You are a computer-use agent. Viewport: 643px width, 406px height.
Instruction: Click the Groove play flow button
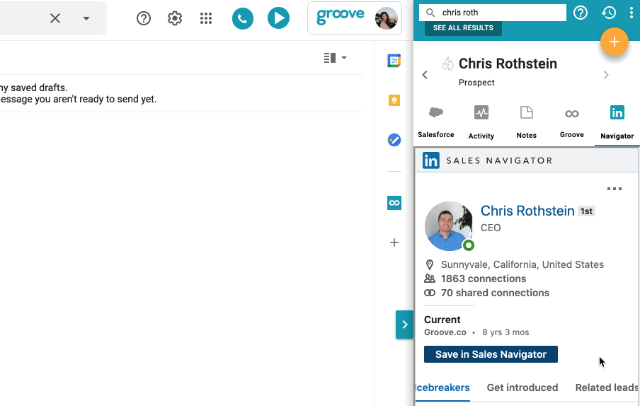(278, 18)
